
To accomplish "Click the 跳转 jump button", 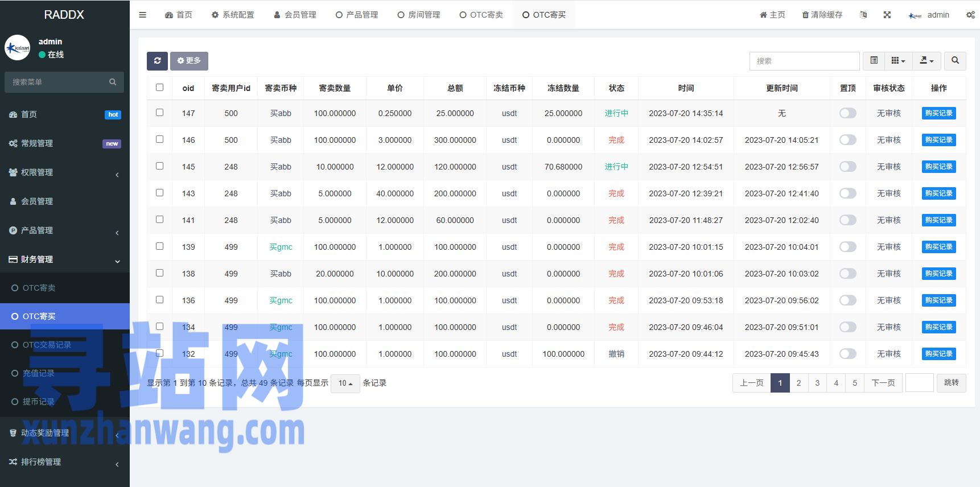I will pyautogui.click(x=952, y=383).
